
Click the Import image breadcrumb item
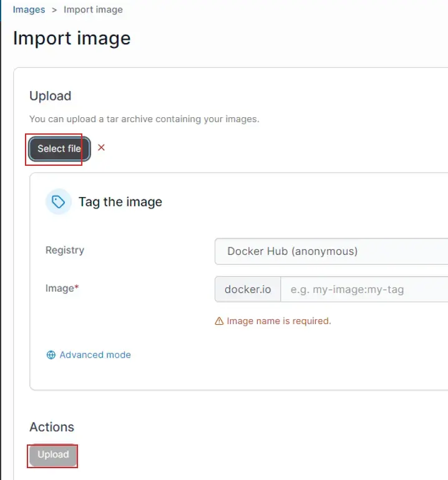tap(93, 9)
